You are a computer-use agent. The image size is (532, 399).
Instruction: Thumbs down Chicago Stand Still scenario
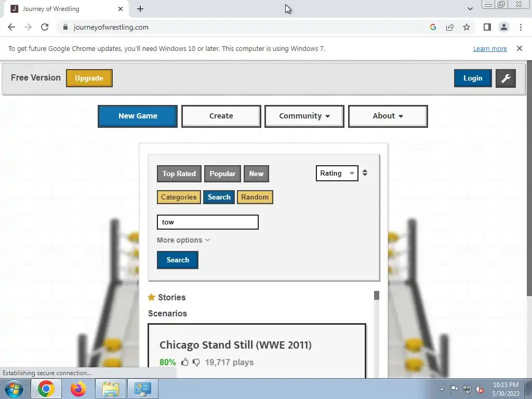tap(196, 362)
